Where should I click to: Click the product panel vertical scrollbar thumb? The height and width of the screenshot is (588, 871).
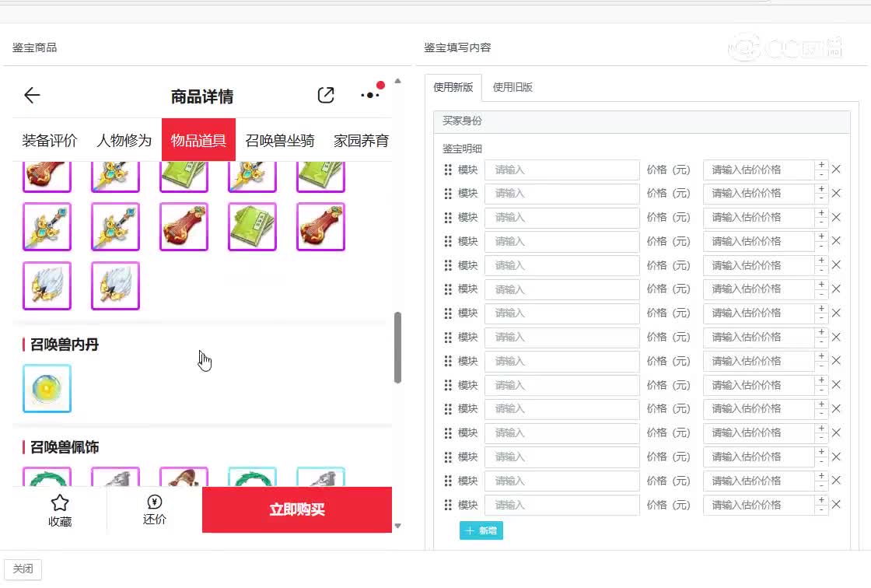397,348
